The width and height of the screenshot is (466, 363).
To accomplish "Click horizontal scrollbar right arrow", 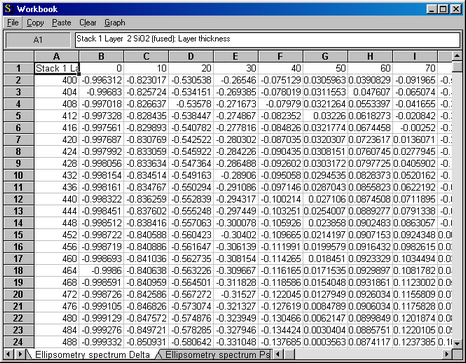I will click(x=447, y=354).
